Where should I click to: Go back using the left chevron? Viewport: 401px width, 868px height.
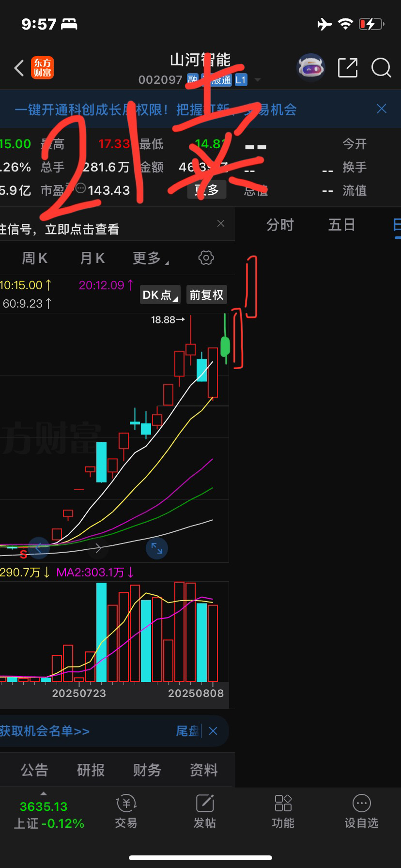tap(19, 68)
